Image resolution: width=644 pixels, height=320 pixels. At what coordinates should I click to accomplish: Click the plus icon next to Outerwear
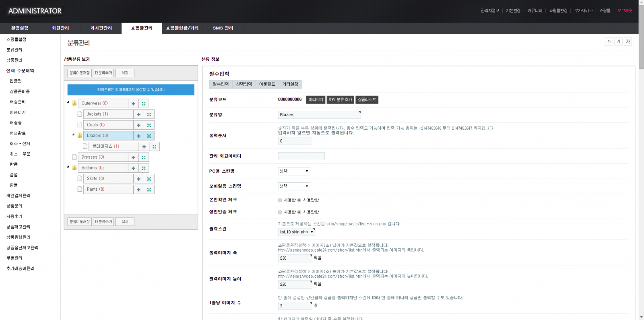133,103
